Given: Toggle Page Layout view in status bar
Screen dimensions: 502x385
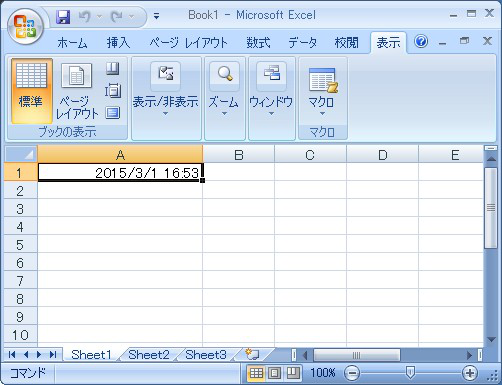Looking at the screenshot, I should 274,373.
